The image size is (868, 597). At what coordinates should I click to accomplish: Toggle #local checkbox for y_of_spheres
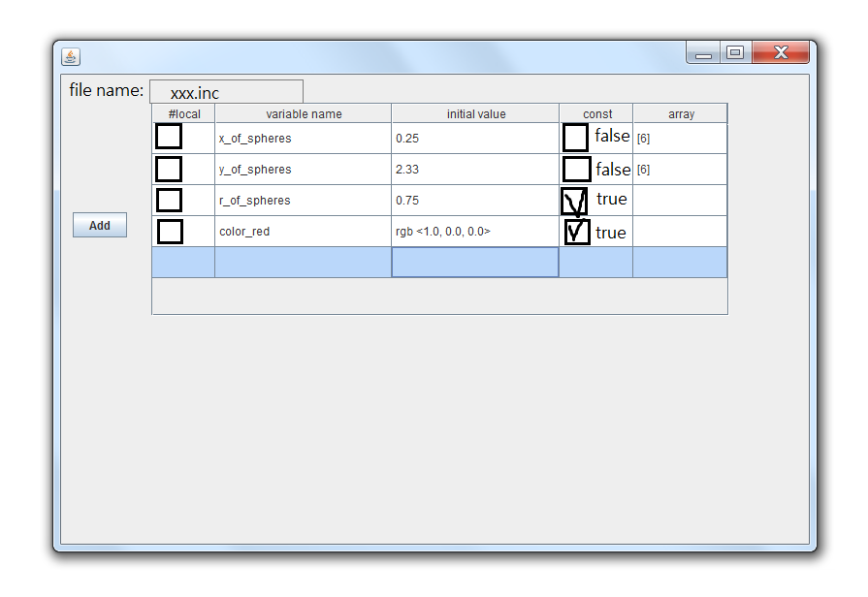point(169,169)
